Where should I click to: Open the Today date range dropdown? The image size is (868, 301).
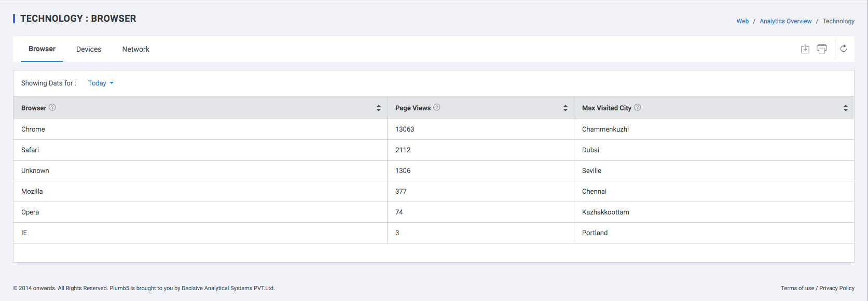[x=101, y=83]
